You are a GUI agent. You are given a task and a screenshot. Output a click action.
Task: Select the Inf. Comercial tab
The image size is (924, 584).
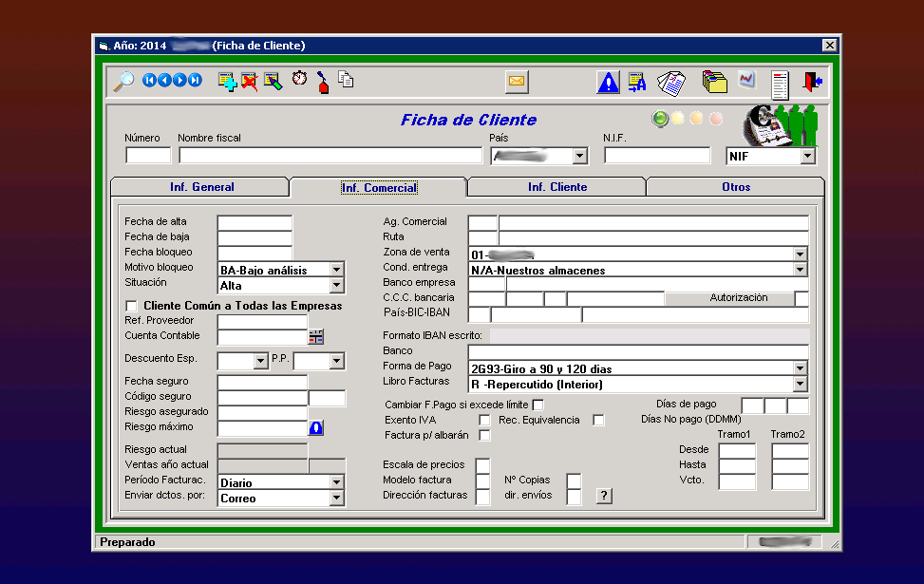(379, 187)
